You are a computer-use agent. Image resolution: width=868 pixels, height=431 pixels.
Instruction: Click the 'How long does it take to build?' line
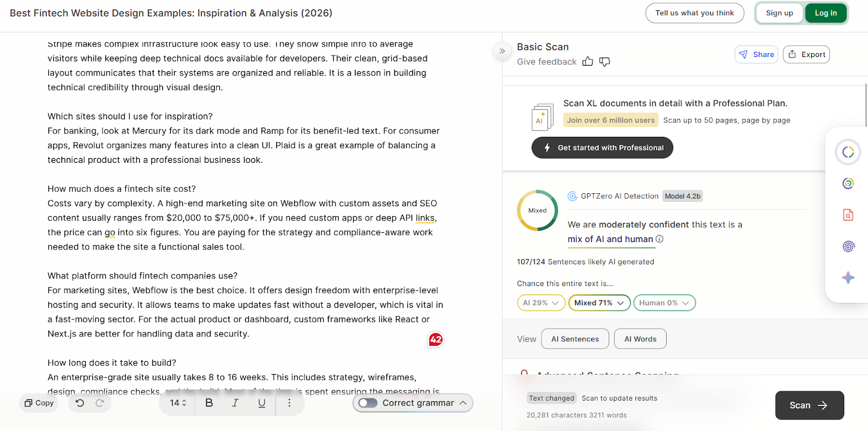point(112,363)
